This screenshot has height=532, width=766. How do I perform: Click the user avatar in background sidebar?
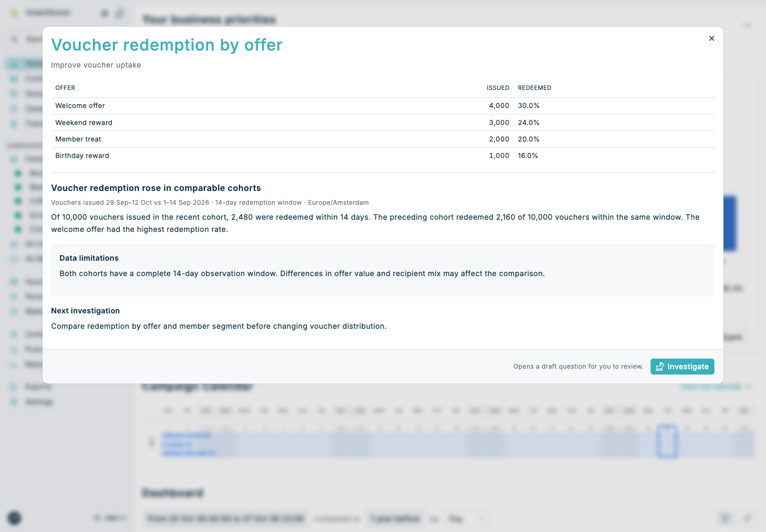click(x=14, y=518)
